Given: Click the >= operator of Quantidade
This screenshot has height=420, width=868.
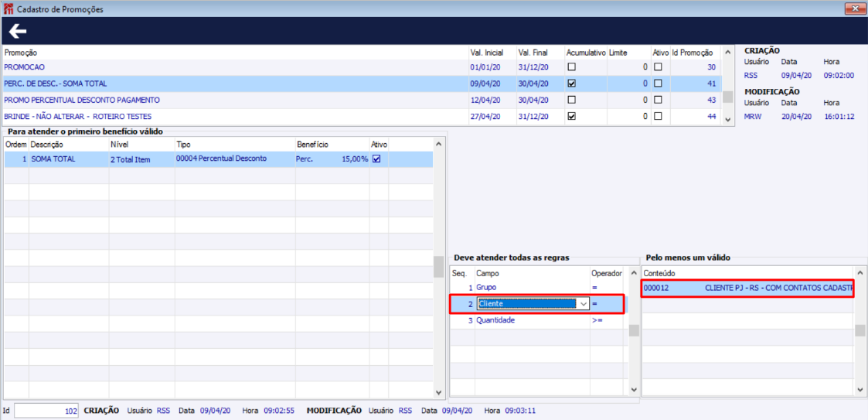Looking at the screenshot, I should 597,320.
